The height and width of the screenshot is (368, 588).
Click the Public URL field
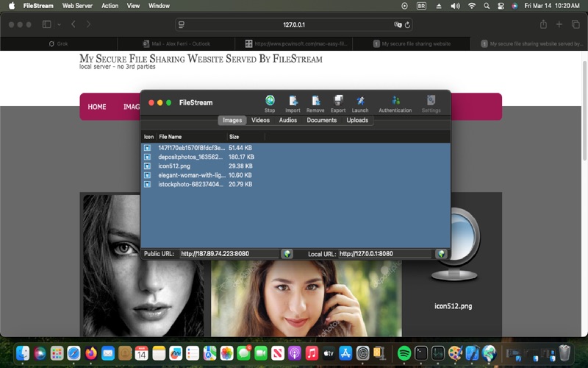click(229, 254)
